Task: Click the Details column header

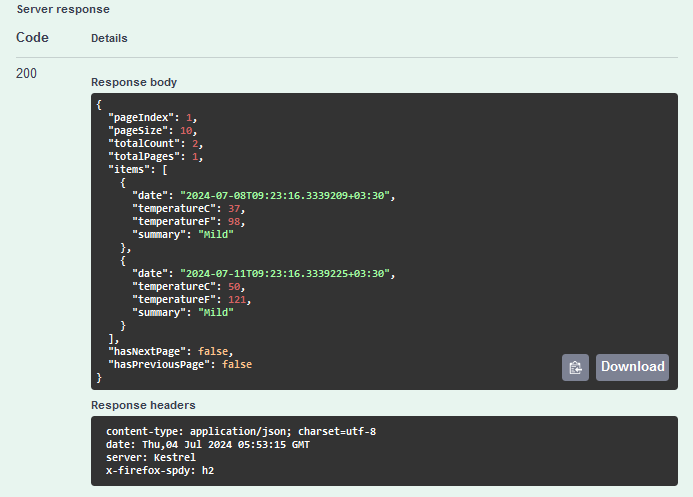Action: click(x=109, y=38)
